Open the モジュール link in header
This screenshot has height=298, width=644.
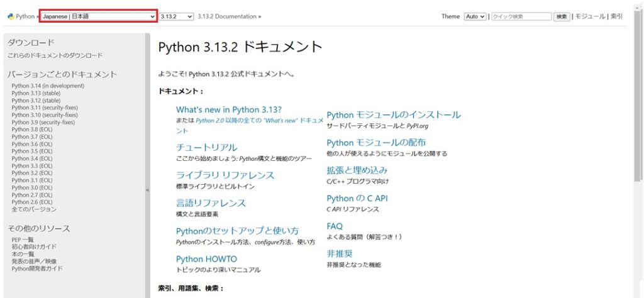coord(590,16)
